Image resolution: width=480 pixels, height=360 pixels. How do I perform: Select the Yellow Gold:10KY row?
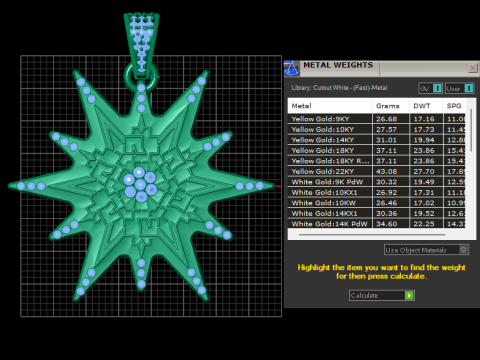377,129
